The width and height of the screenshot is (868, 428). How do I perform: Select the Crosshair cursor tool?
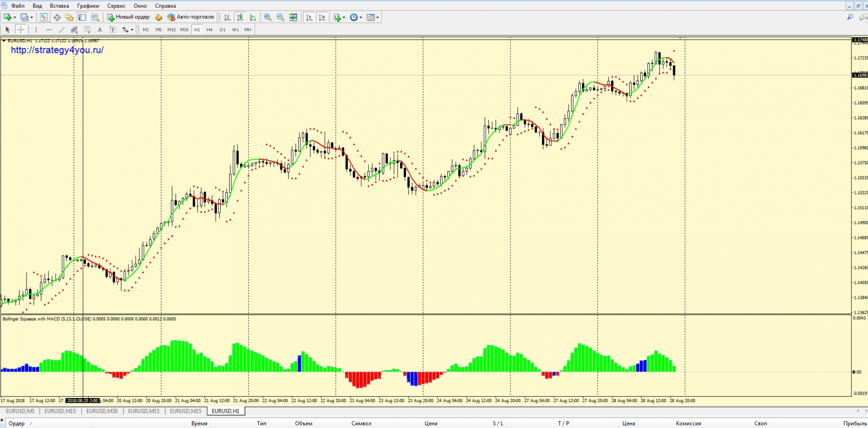(20, 29)
